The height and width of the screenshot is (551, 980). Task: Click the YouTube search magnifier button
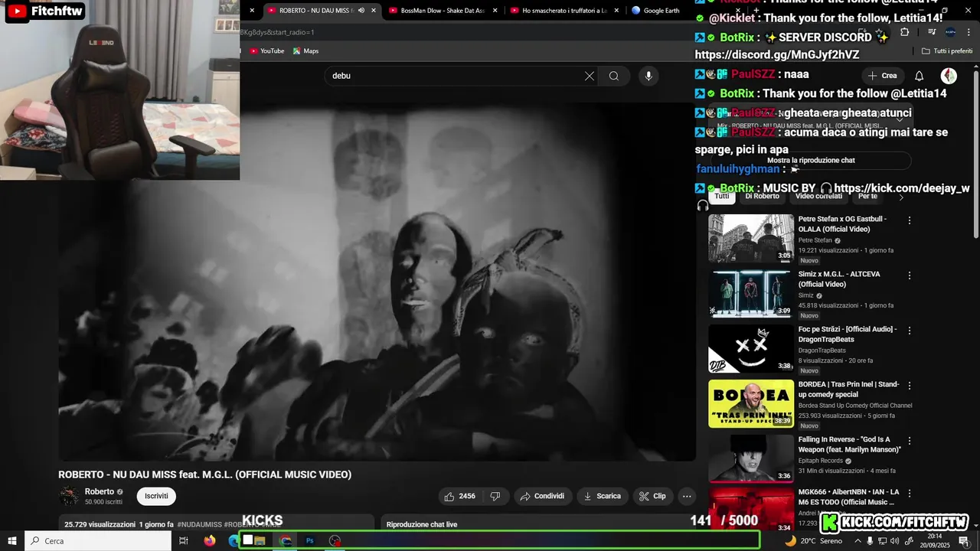point(614,76)
